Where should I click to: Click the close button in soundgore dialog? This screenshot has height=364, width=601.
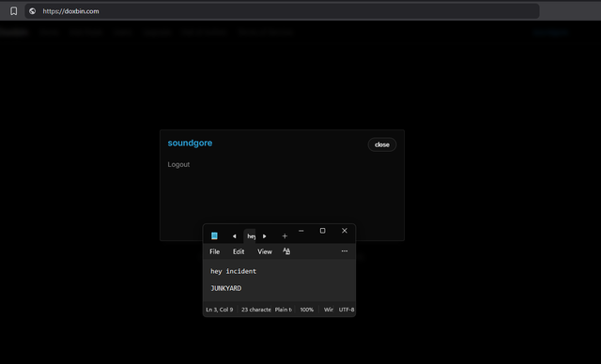click(382, 144)
